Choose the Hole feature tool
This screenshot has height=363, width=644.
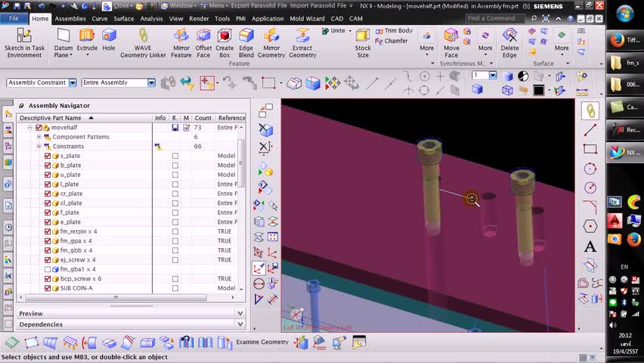point(109,39)
